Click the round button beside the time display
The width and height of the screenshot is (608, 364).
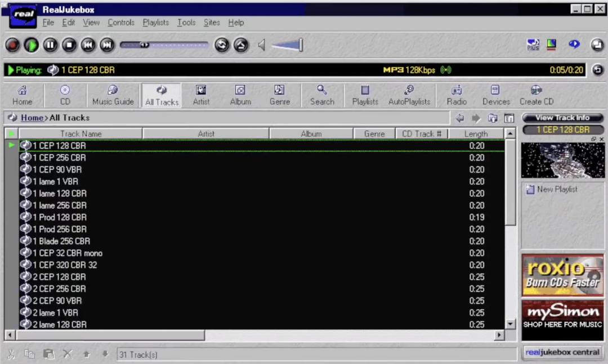tap(597, 70)
